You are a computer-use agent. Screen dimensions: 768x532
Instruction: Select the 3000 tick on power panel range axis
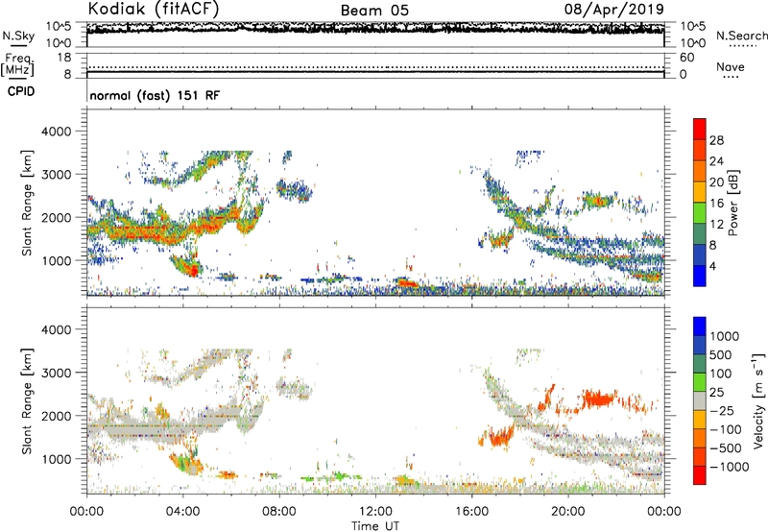coord(57,175)
